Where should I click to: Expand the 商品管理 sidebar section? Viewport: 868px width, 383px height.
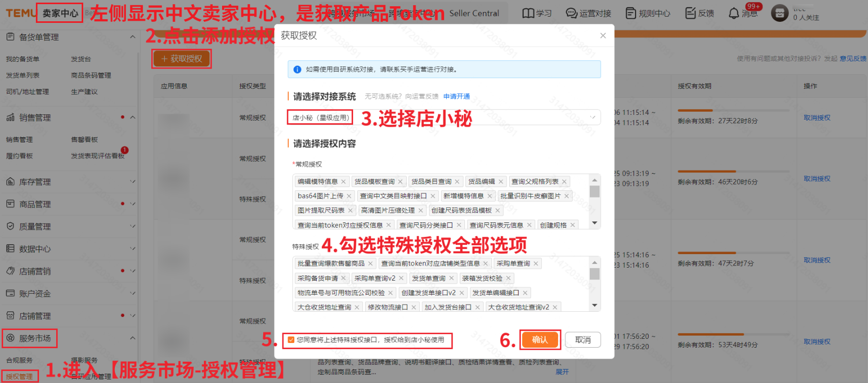[133, 204]
